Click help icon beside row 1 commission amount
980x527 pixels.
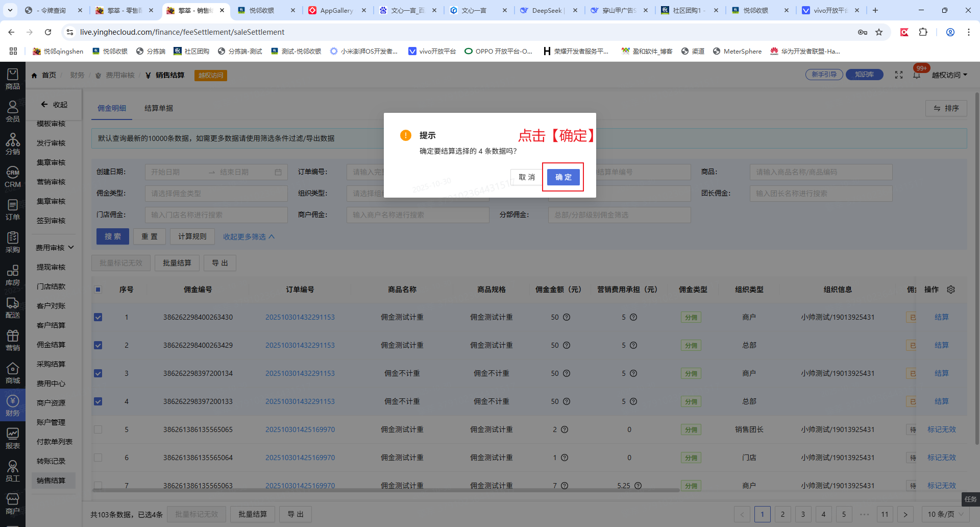point(567,317)
